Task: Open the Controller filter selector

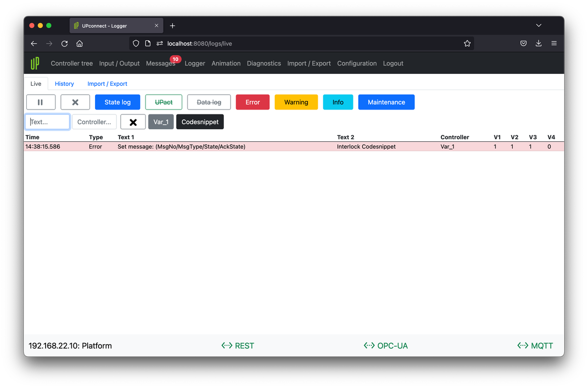Action: (x=95, y=121)
